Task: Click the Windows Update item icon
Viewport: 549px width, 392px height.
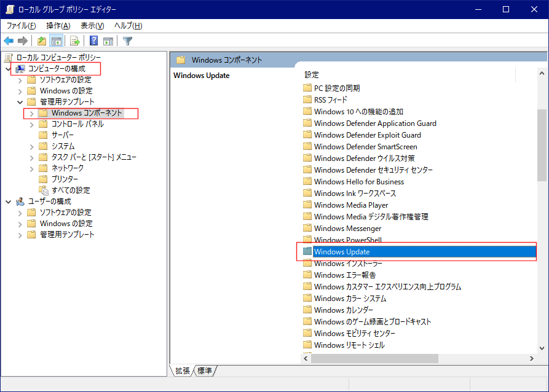Action: [307, 251]
